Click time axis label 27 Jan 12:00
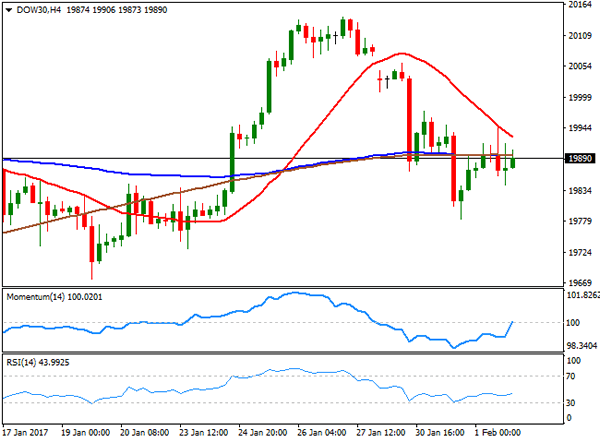 tap(381, 433)
